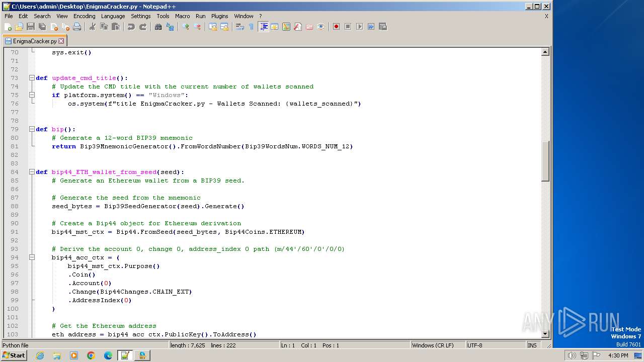Open the File menu
644x362 pixels.
9,16
